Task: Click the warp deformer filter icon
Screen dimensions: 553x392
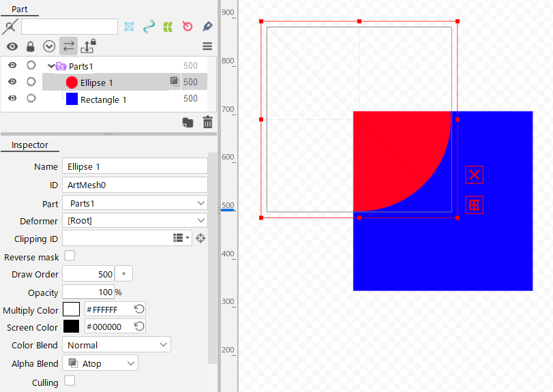Action: point(129,27)
